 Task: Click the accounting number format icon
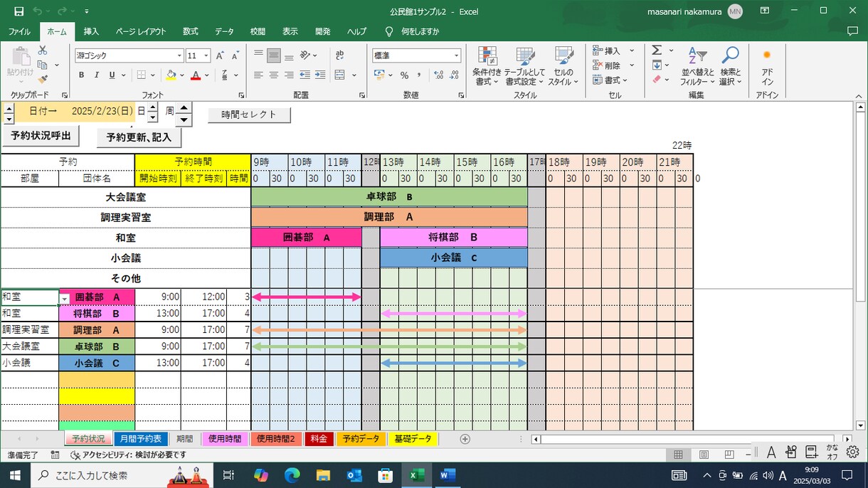point(380,75)
